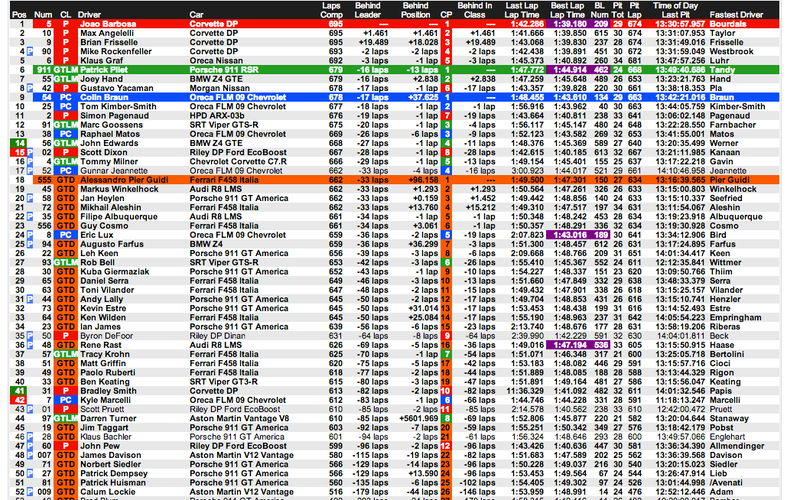The height and width of the screenshot is (500, 800).
Task: Click the GTD class badge for Markus Winkelhock
Action: pos(65,189)
